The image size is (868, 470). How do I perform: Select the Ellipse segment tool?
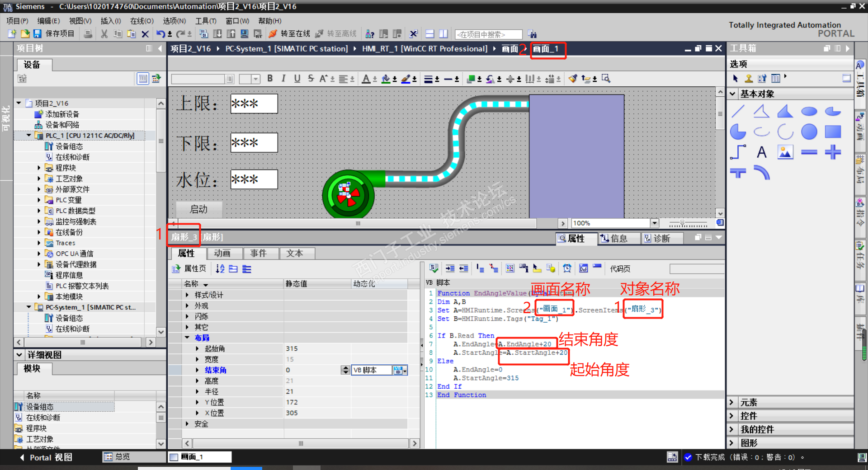point(833,111)
